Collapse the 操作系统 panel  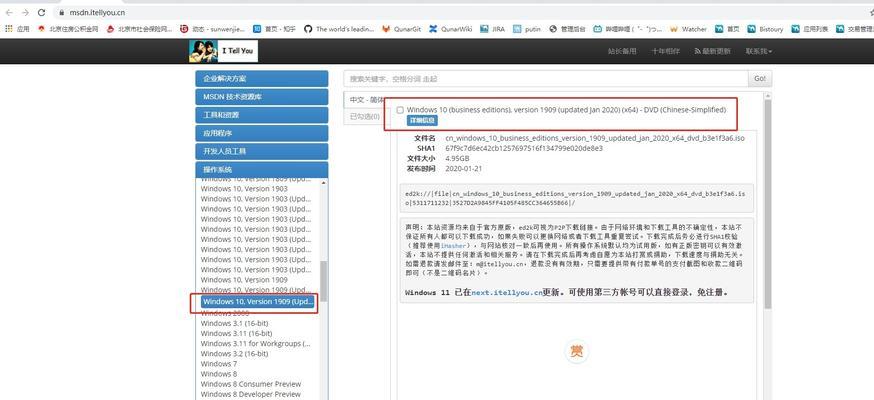(261, 169)
